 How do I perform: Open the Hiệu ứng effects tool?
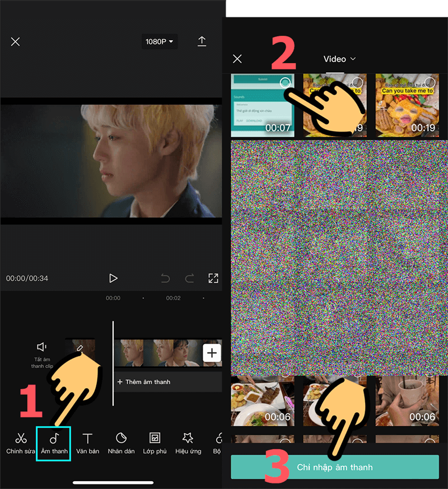188,443
